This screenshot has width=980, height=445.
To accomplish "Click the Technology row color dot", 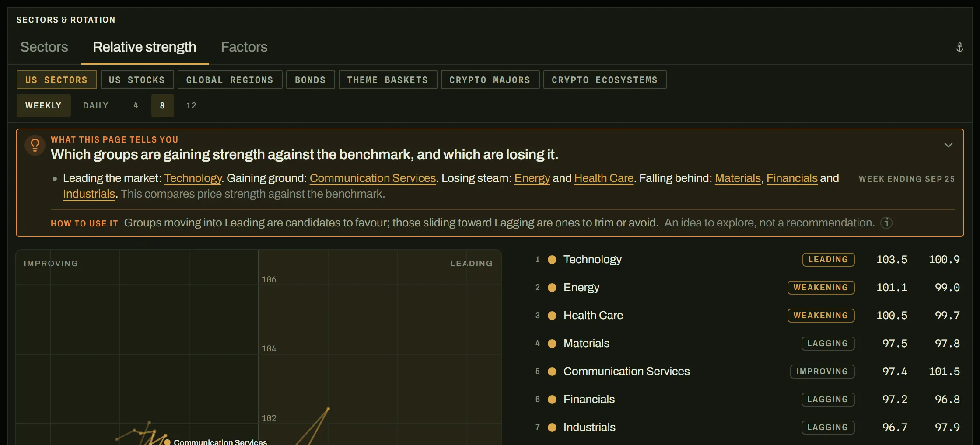I will coord(552,260).
